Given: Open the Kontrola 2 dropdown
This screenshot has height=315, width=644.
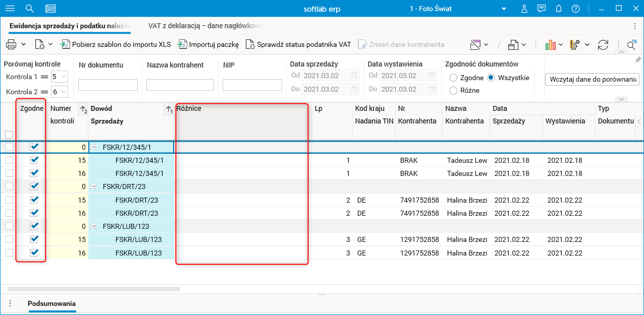Looking at the screenshot, I should point(63,92).
